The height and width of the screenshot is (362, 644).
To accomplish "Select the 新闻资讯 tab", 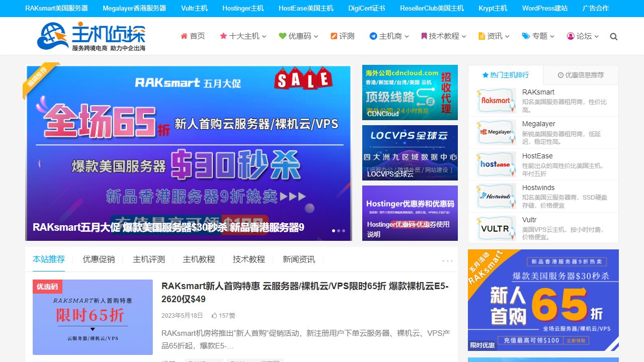I will pyautogui.click(x=299, y=259).
